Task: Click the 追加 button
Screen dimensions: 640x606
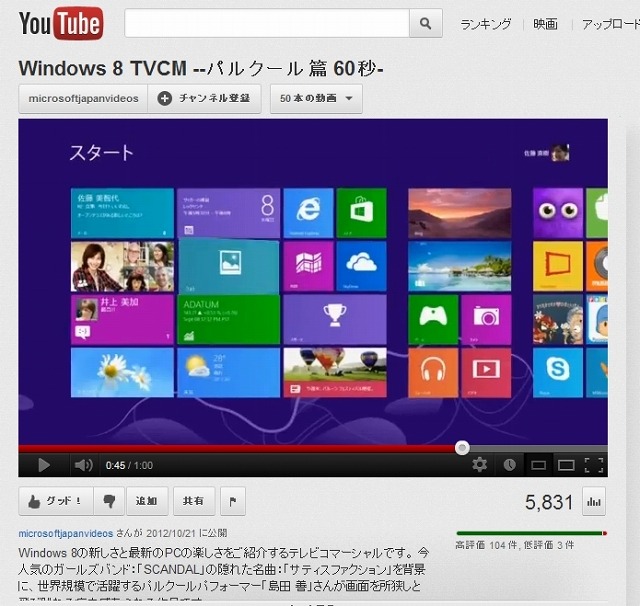Action: pos(147,501)
